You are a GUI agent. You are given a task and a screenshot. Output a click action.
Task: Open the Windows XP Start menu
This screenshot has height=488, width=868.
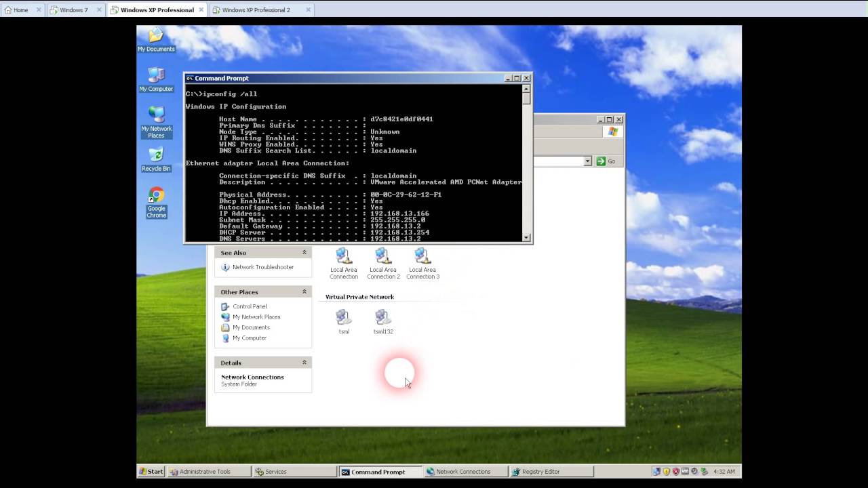151,472
